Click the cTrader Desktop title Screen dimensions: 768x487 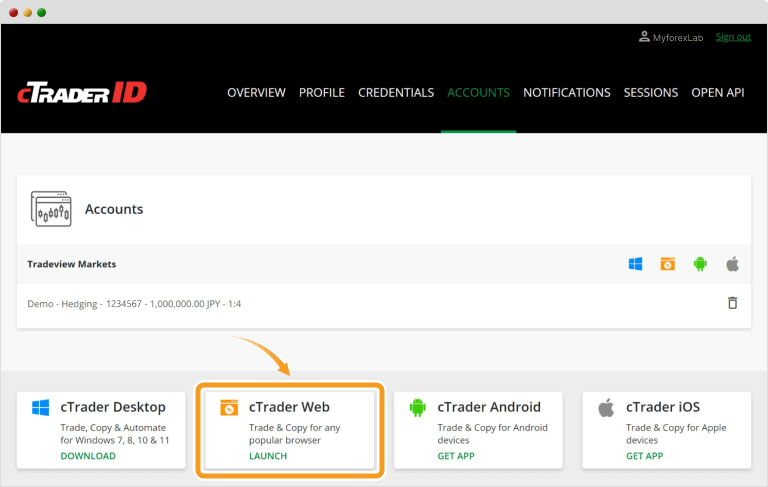click(x=113, y=407)
